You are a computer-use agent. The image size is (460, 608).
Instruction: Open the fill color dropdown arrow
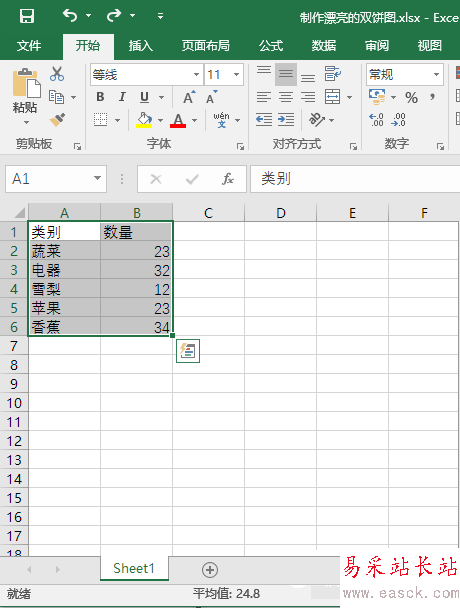[160, 120]
